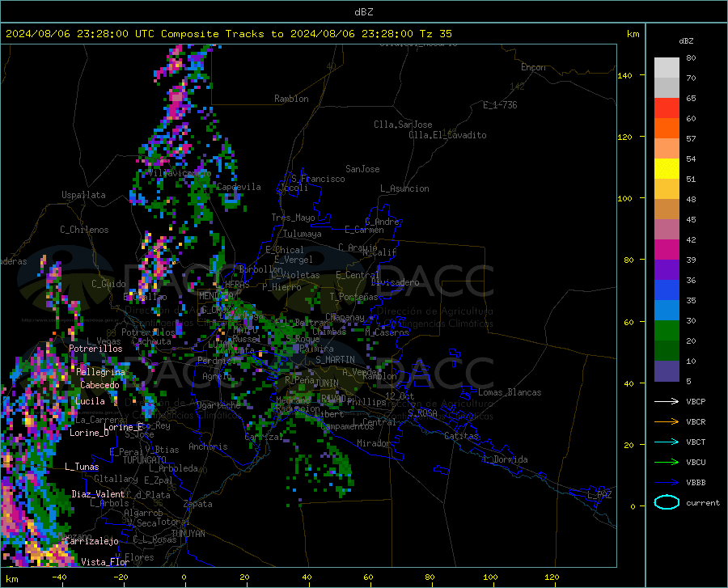Pick the magenta 42 dBZ color swatch
This screenshot has height=588, width=728.
pyautogui.click(x=667, y=250)
